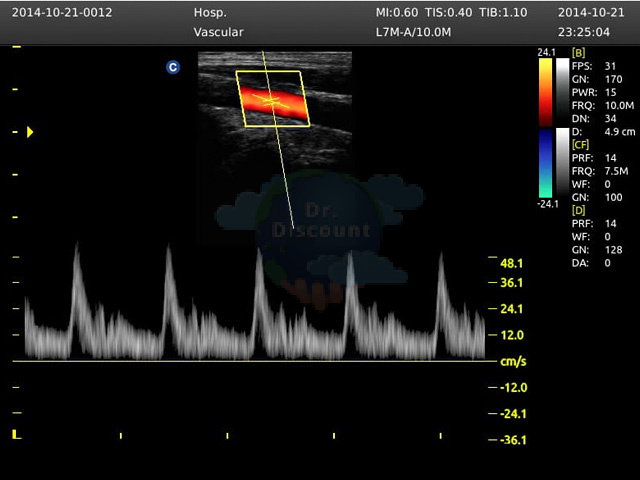The image size is (640, 480).
Task: Click the 24.1 color bar maximum label
Action: (547, 52)
